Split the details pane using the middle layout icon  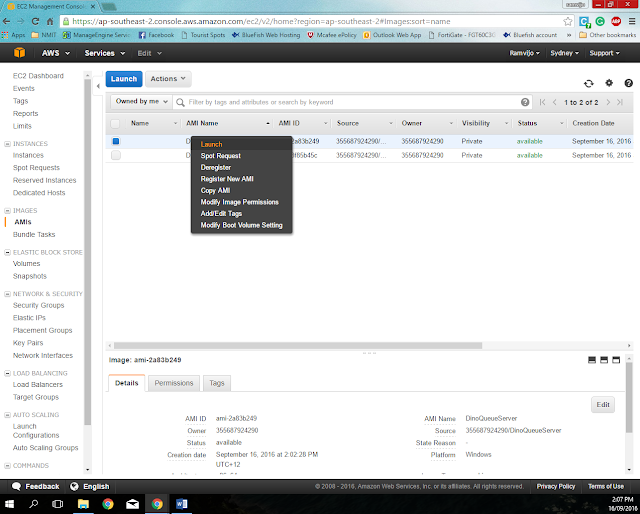[x=604, y=360]
